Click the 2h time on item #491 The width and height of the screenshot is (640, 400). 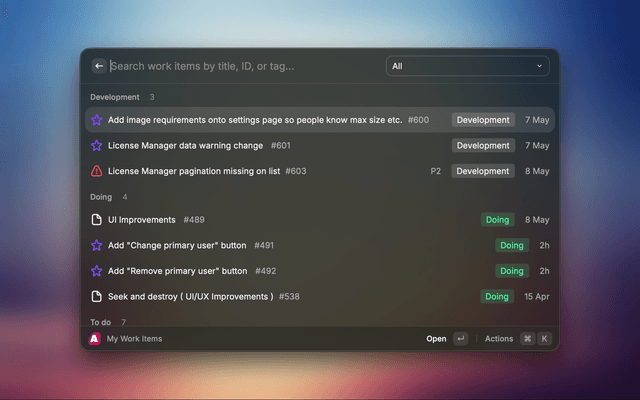pos(544,245)
